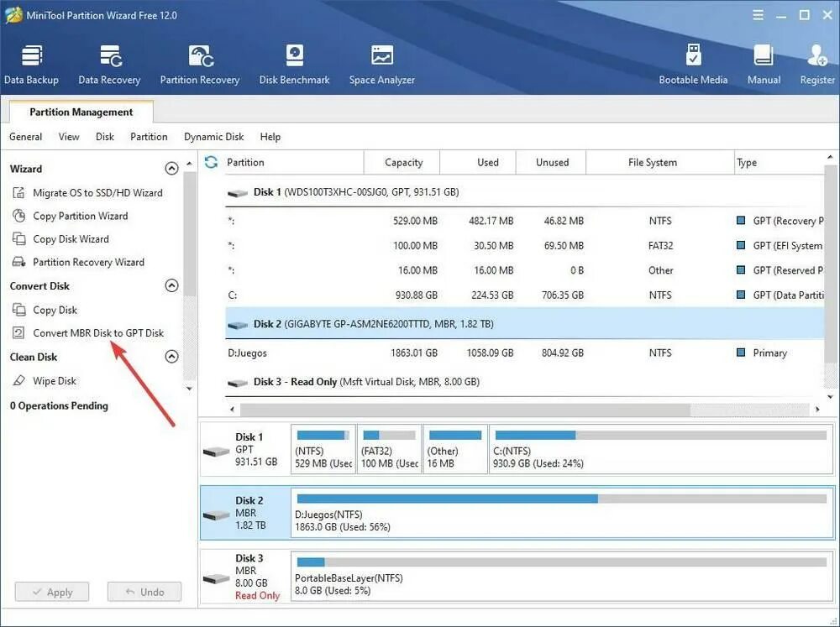
Task: Sort by the Unused column header
Action: (x=551, y=162)
